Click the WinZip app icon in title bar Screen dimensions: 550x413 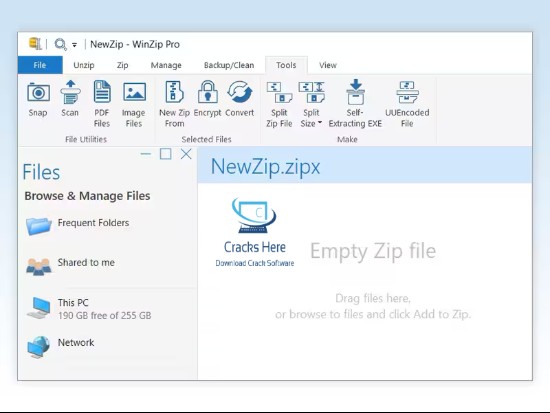click(35, 44)
